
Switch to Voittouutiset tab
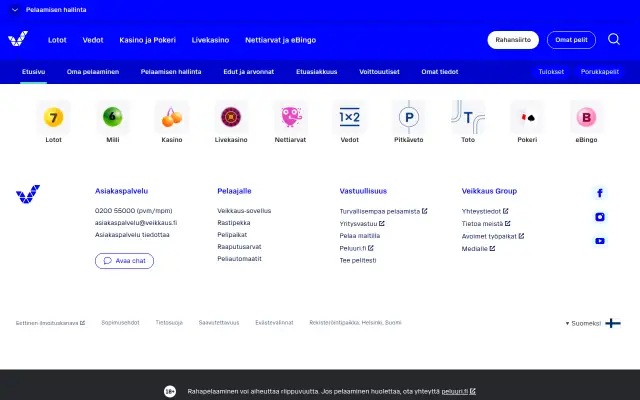379,72
